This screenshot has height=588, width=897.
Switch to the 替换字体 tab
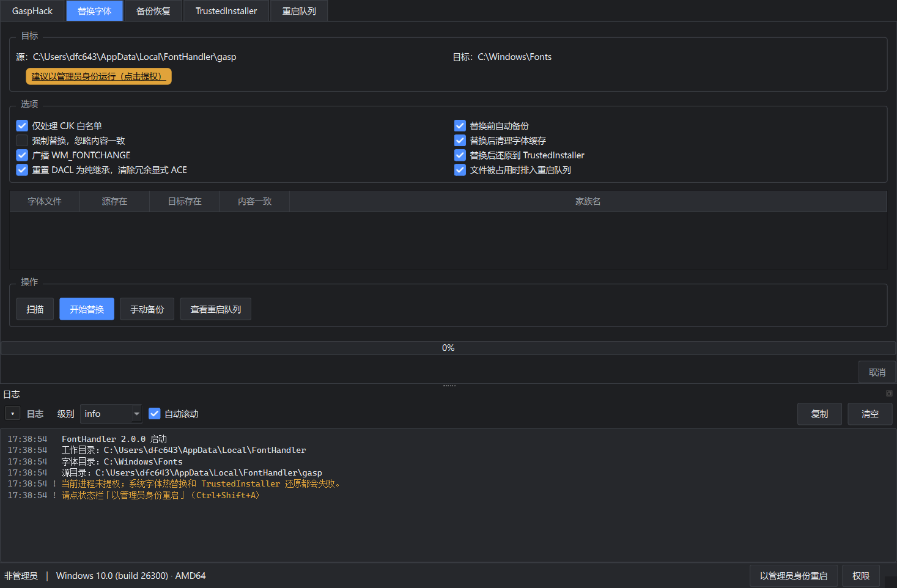(x=95, y=11)
